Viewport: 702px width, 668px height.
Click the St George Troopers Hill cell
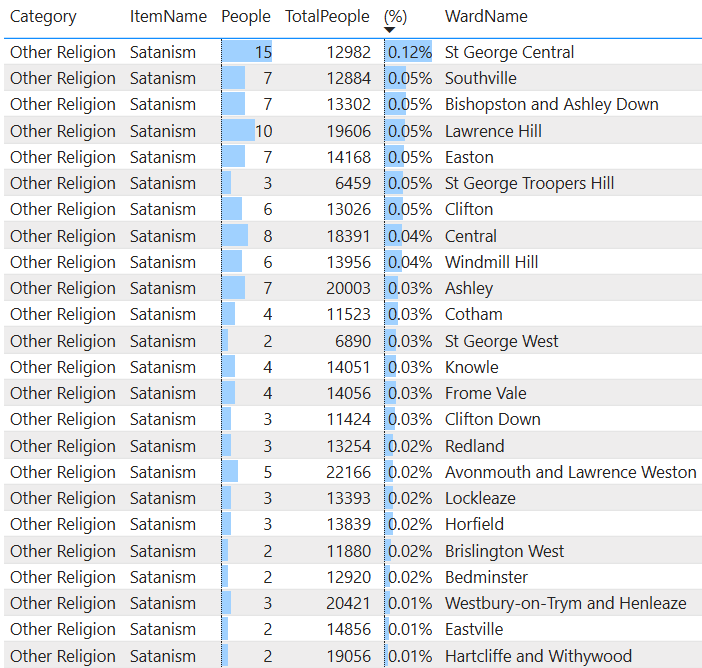[x=529, y=183]
